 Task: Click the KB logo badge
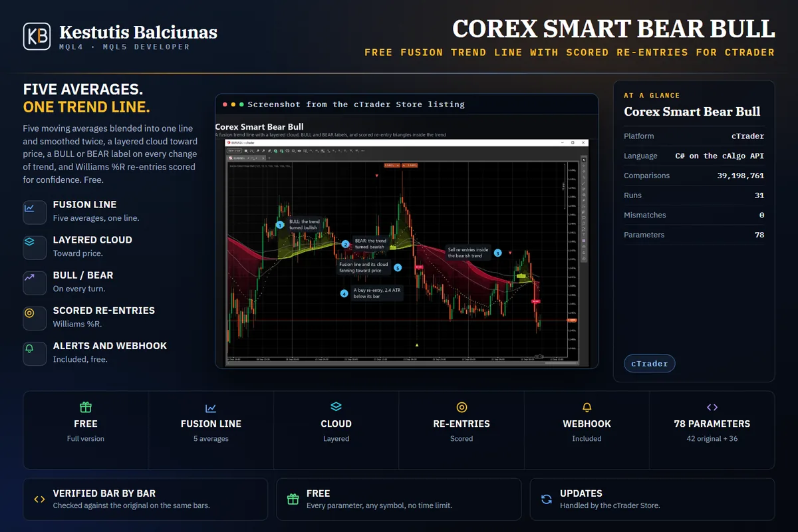click(37, 37)
